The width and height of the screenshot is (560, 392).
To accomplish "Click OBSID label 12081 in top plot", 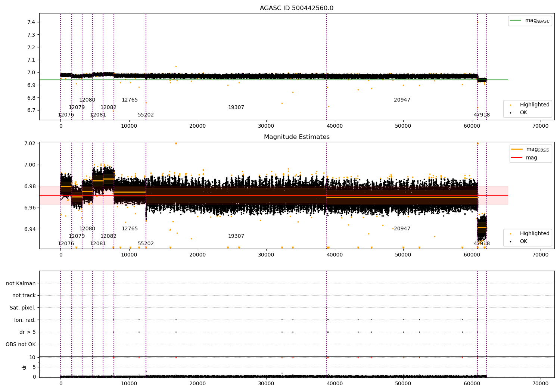I will click(x=98, y=115).
